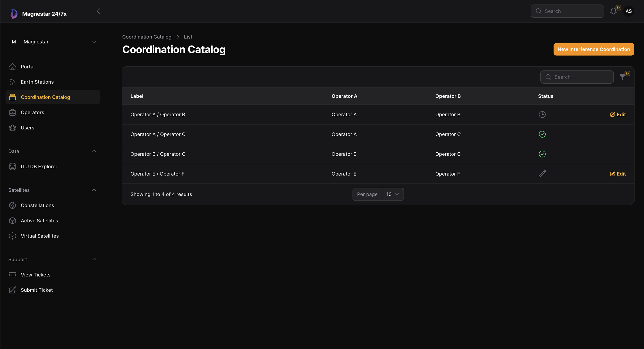This screenshot has height=349, width=644.
Task: Collapse the sidebar with the left chevron
Action: [99, 11]
